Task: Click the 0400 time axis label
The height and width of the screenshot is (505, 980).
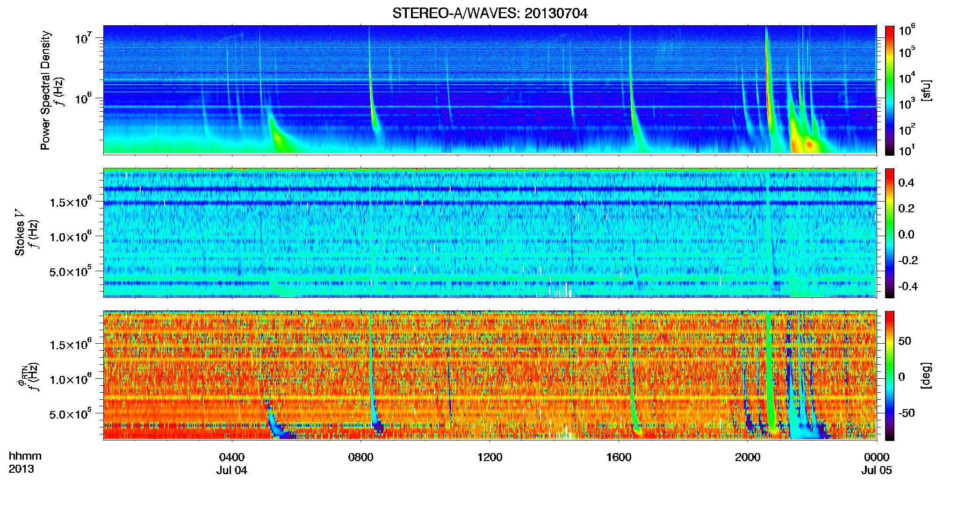Action: 232,457
